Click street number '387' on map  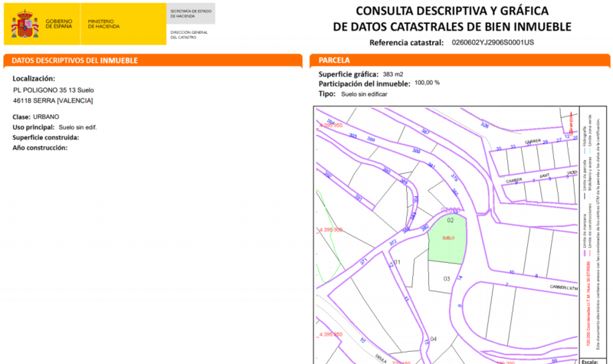click(425, 132)
